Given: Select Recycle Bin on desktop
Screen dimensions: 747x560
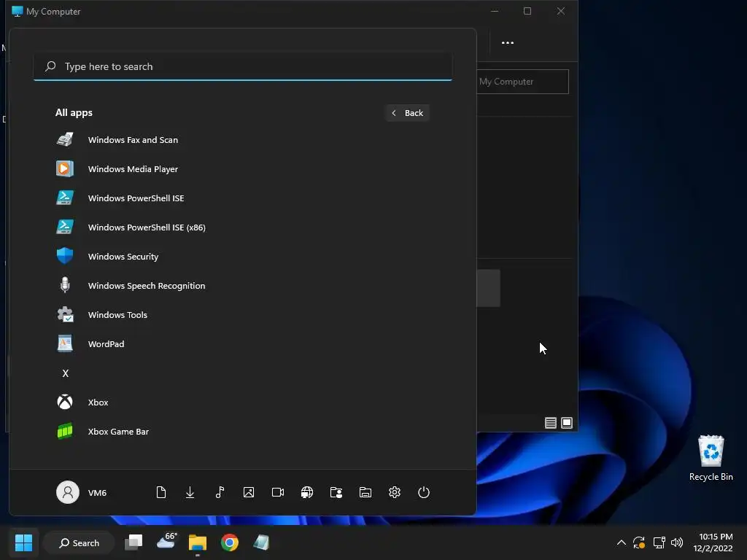Looking at the screenshot, I should (711, 458).
